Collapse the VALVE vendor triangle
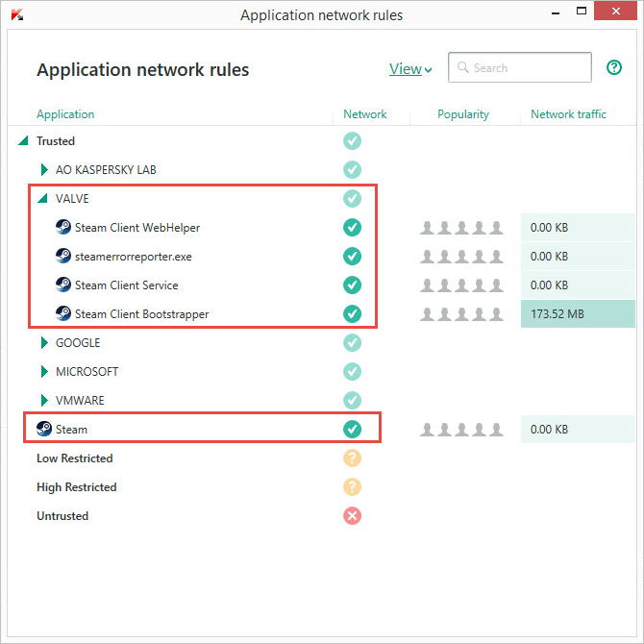This screenshot has width=644, height=644. pos(42,198)
